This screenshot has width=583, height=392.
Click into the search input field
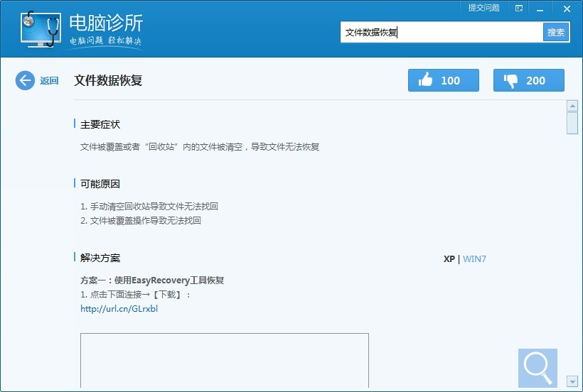pos(441,32)
